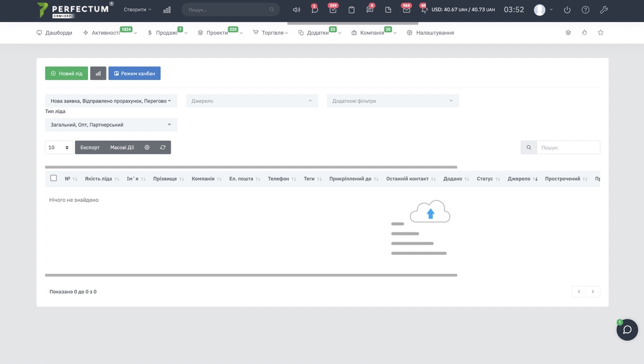Open the help question mark icon
This screenshot has width=644, height=364.
(585, 10)
